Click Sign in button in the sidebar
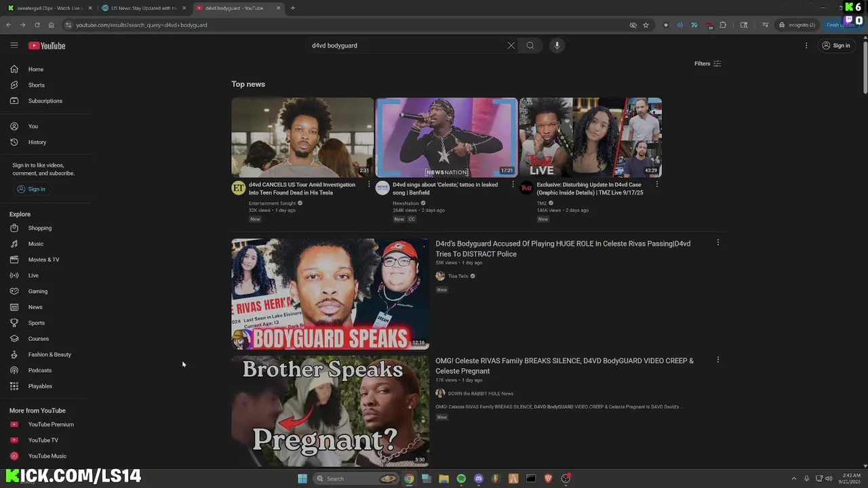This screenshot has height=488, width=868. 31,189
